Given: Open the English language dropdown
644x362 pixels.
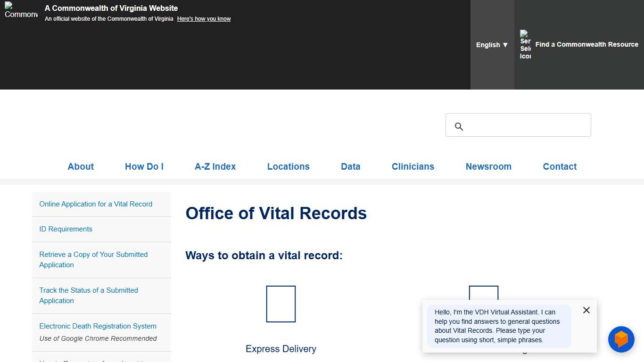Looking at the screenshot, I should pos(492,45).
